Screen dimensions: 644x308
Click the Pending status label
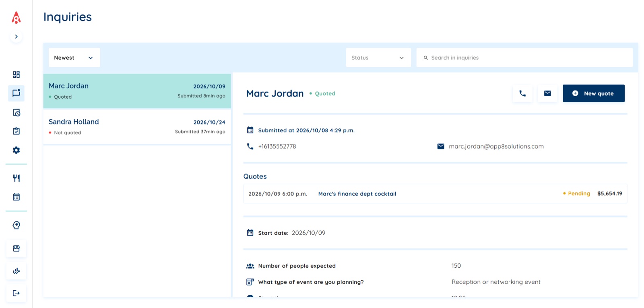coord(576,194)
